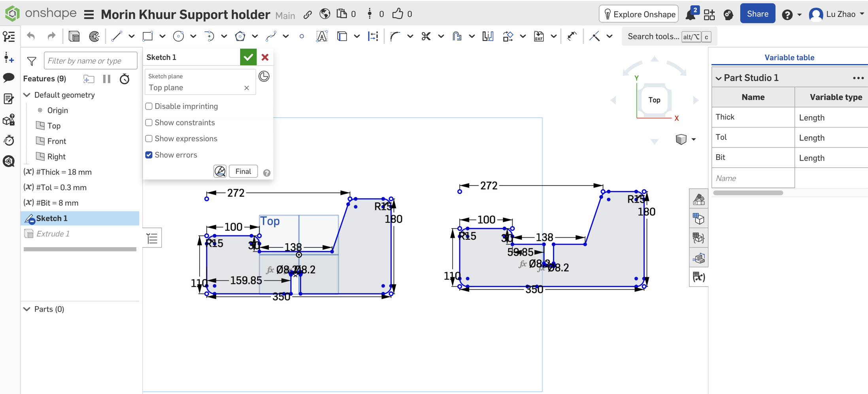Viewport: 868px width, 394px height.
Task: Select the Trim scissors tool
Action: coord(426,36)
